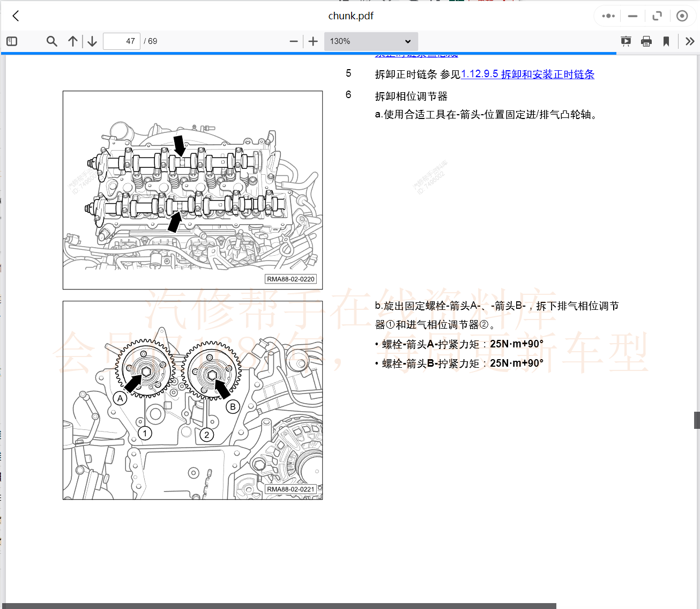Open the 130% zoom level dropdown
This screenshot has height=609, width=700.
pos(371,41)
